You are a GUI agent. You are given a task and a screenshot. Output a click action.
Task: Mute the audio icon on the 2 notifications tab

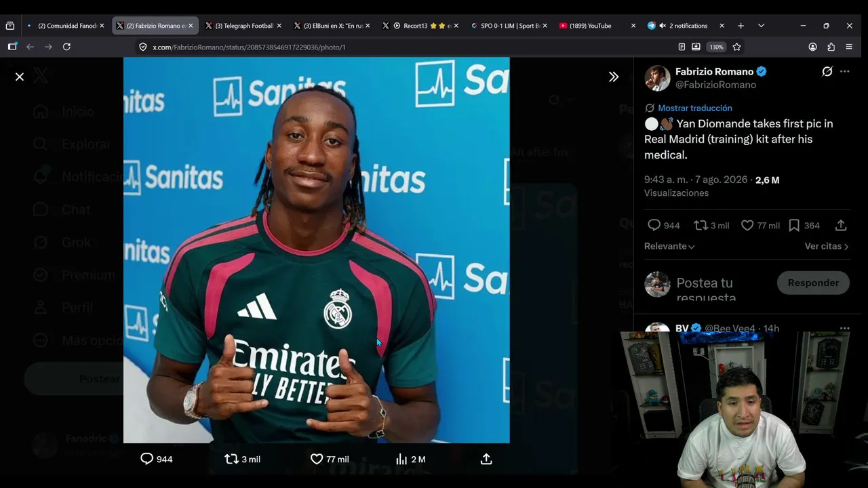point(663,26)
